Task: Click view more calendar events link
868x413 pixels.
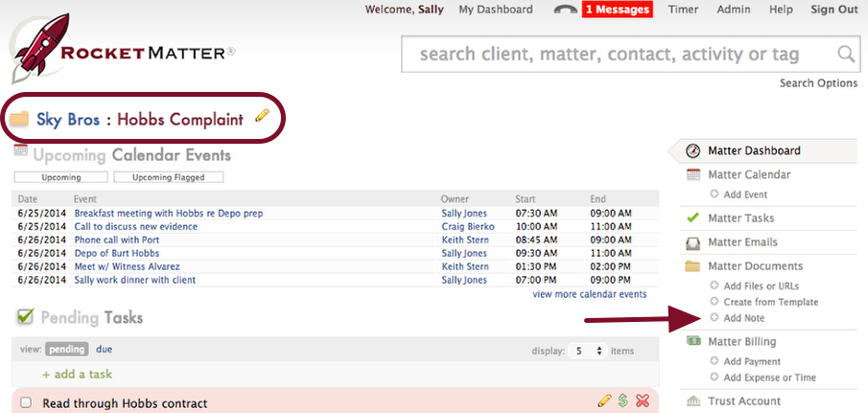Action: point(589,294)
